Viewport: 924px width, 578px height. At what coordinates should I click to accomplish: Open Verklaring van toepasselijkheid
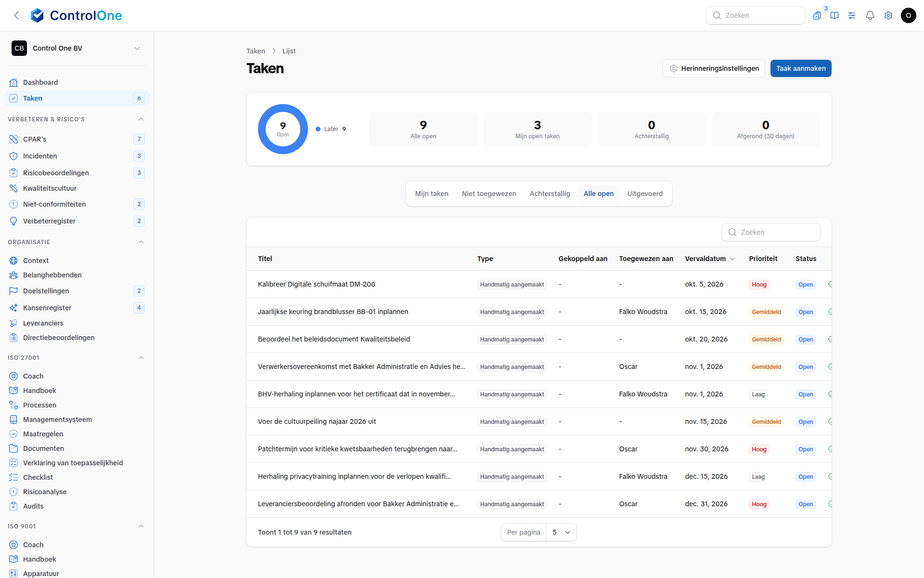[x=77, y=463]
